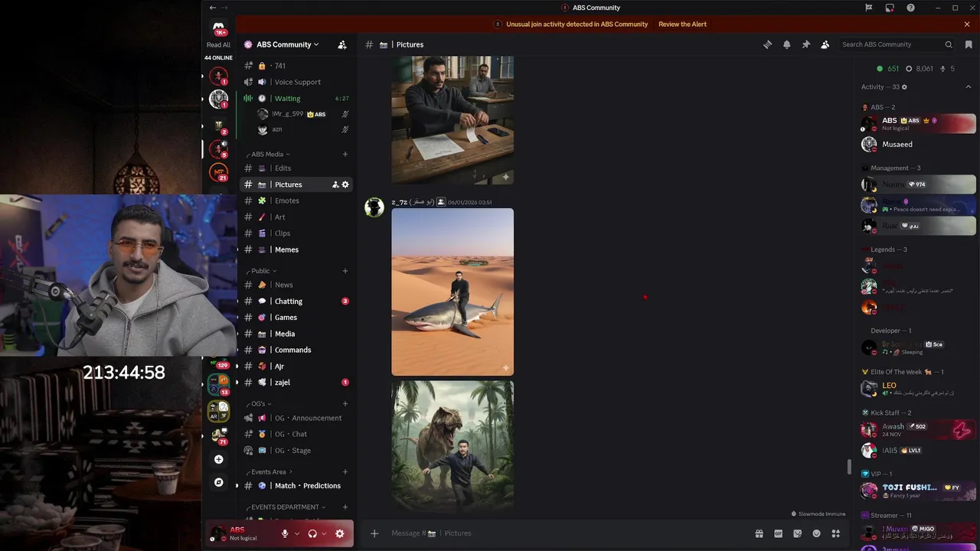Viewport: 980px width, 551px height.
Task: Add a server with plus icon
Action: tap(219, 459)
